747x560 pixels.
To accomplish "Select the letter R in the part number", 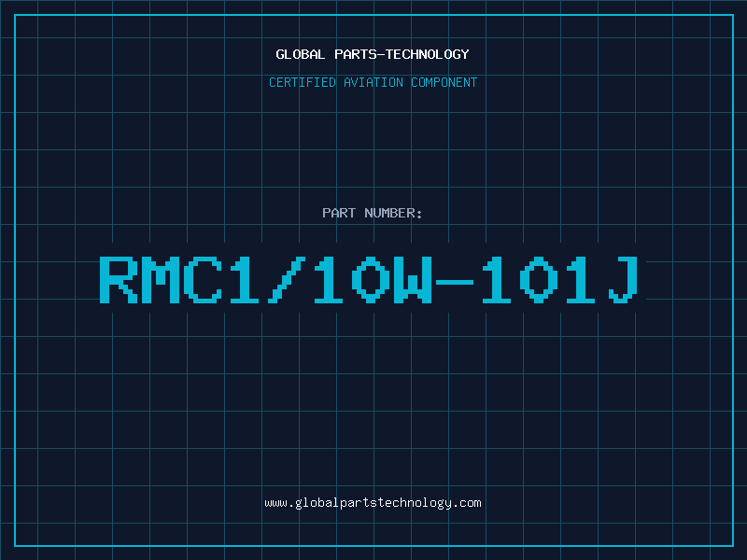I will pyautogui.click(x=119, y=280).
